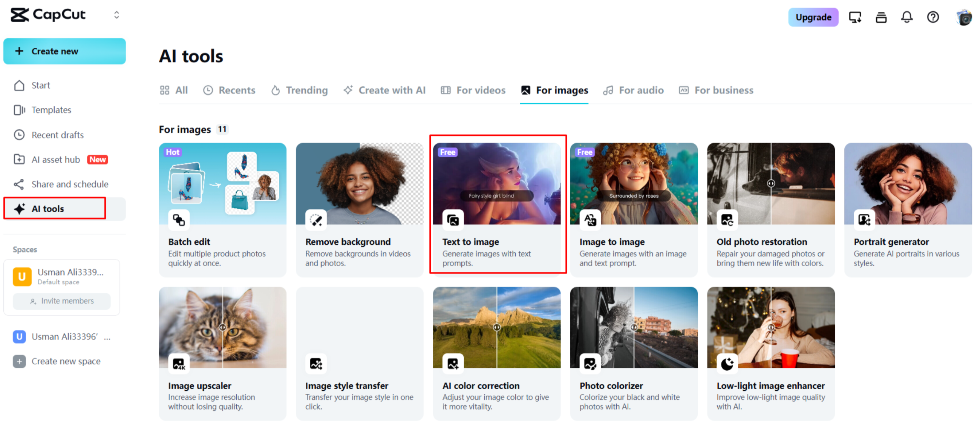The width and height of the screenshot is (980, 445).
Task: Click the workspace drawer icon near the bell
Action: tap(881, 17)
